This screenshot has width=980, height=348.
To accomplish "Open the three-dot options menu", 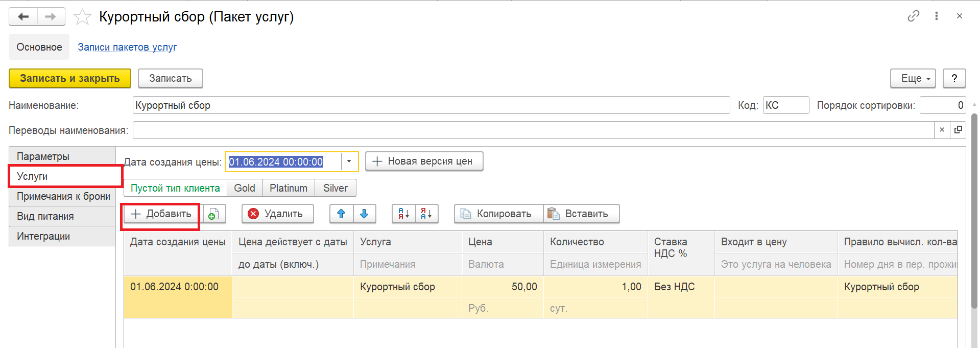I will tap(937, 16).
